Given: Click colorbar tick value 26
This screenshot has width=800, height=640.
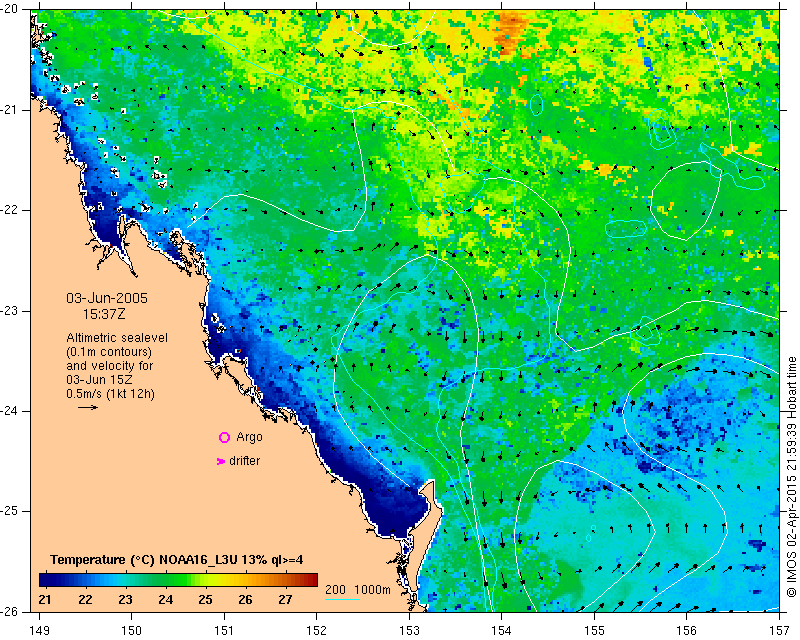Looking at the screenshot, I should (245, 599).
